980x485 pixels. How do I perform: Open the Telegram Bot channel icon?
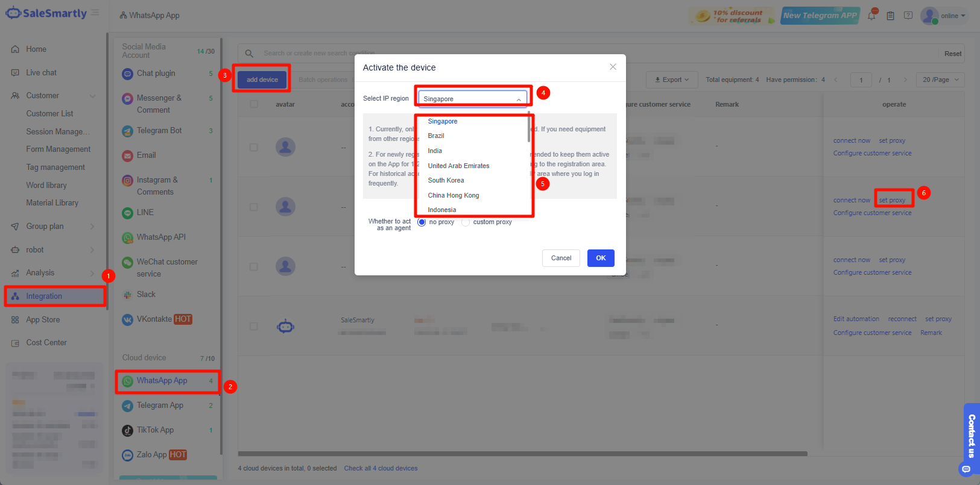[127, 131]
